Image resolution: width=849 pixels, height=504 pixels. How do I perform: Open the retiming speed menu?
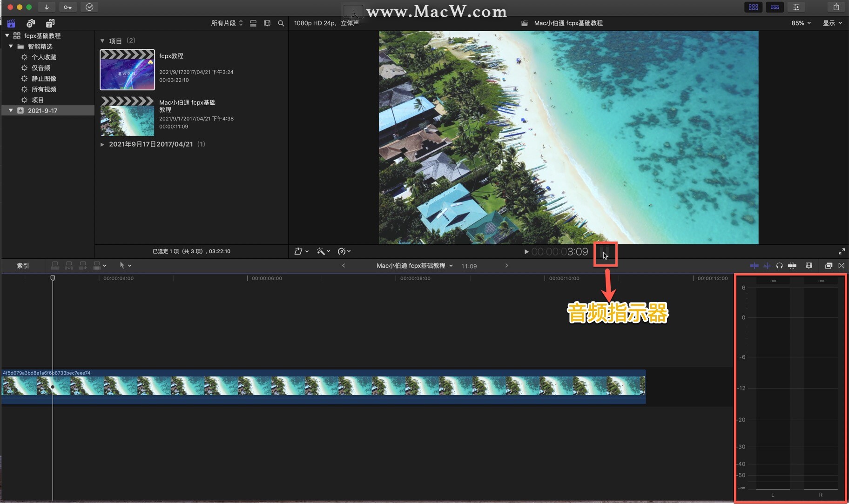[x=344, y=251]
